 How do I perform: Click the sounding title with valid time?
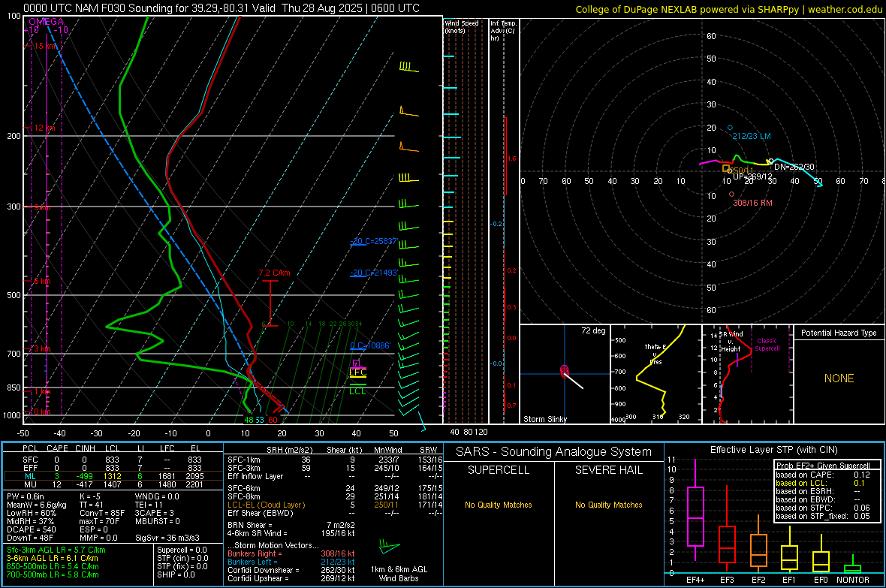[221, 8]
